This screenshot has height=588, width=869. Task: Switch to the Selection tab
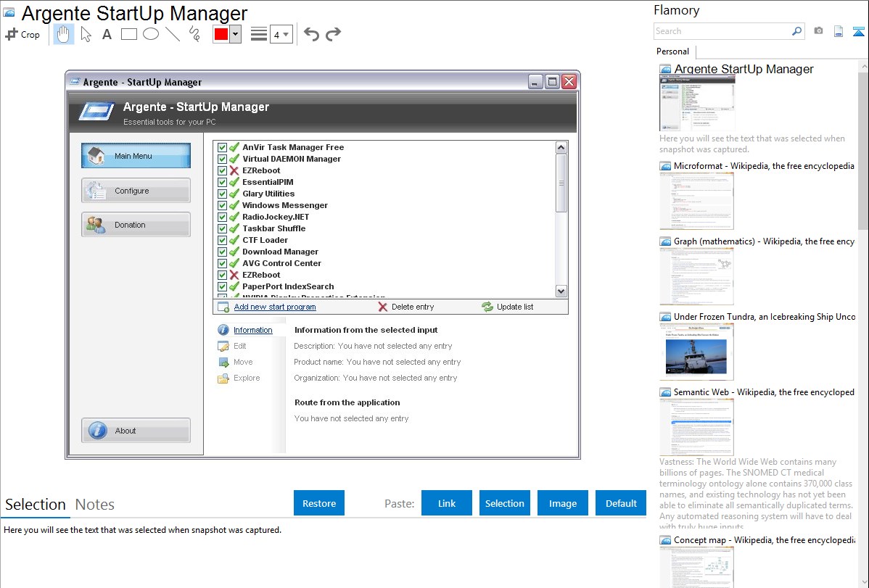[36, 505]
